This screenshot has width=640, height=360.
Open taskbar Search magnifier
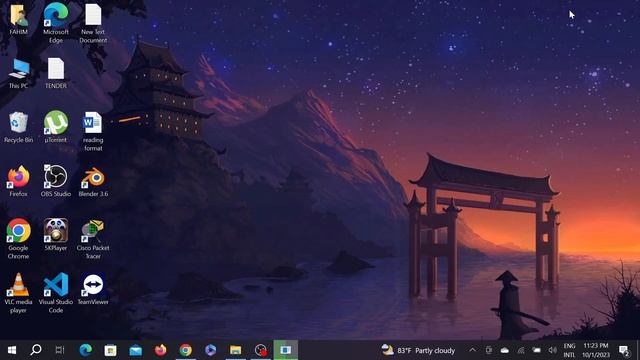click(x=36, y=350)
